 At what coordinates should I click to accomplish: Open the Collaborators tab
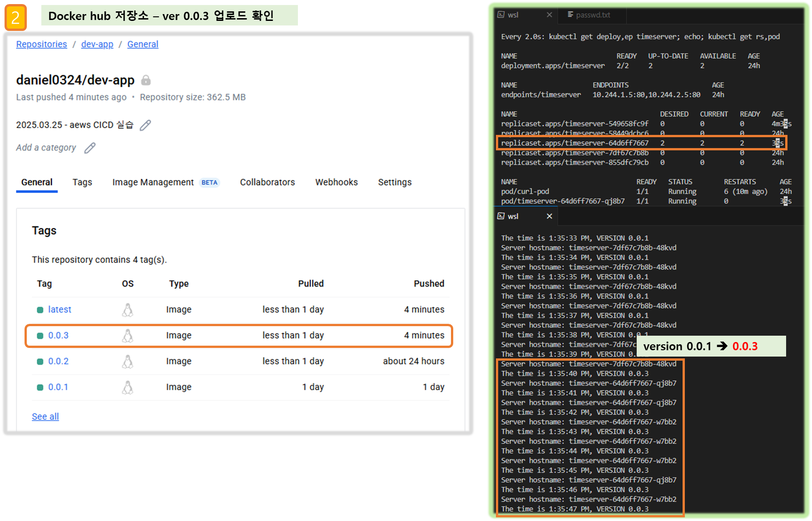coord(267,182)
